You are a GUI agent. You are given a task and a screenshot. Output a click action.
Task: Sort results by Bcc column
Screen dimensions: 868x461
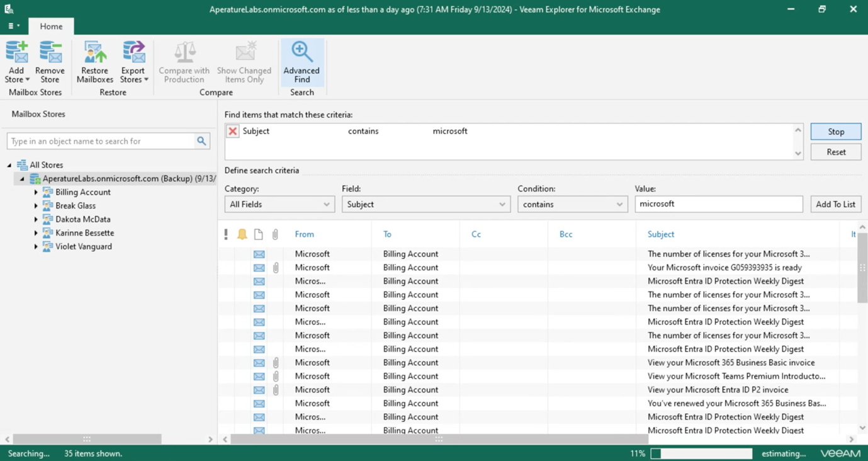[x=566, y=234]
